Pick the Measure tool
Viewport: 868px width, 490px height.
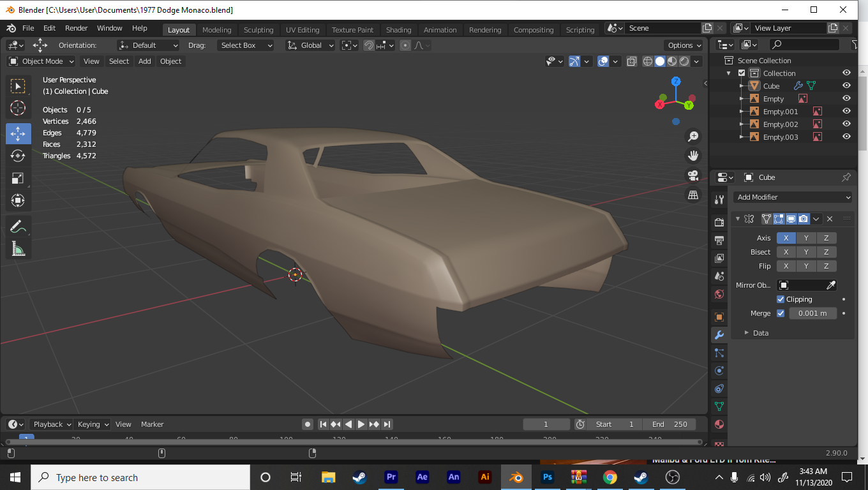[x=18, y=249]
